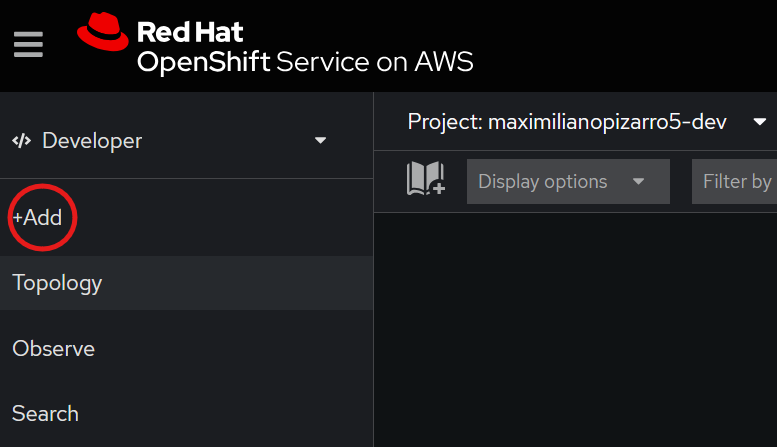
Task: Open the hamburger navigation menu
Action: click(x=29, y=45)
